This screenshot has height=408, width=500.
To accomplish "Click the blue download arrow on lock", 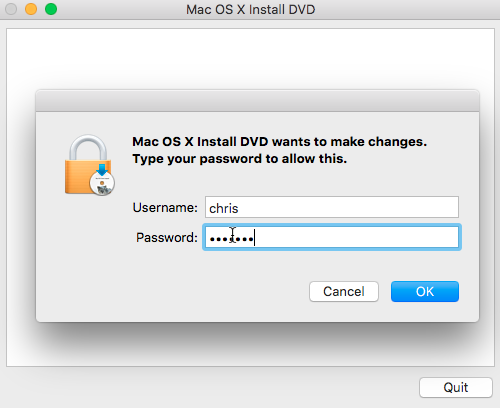I will pyautogui.click(x=102, y=169).
